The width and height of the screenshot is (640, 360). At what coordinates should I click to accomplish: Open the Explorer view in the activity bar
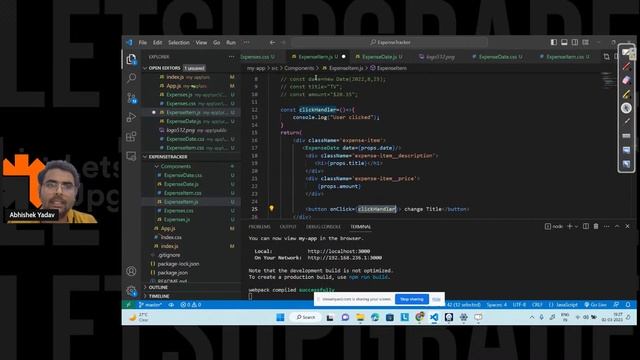tap(131, 59)
